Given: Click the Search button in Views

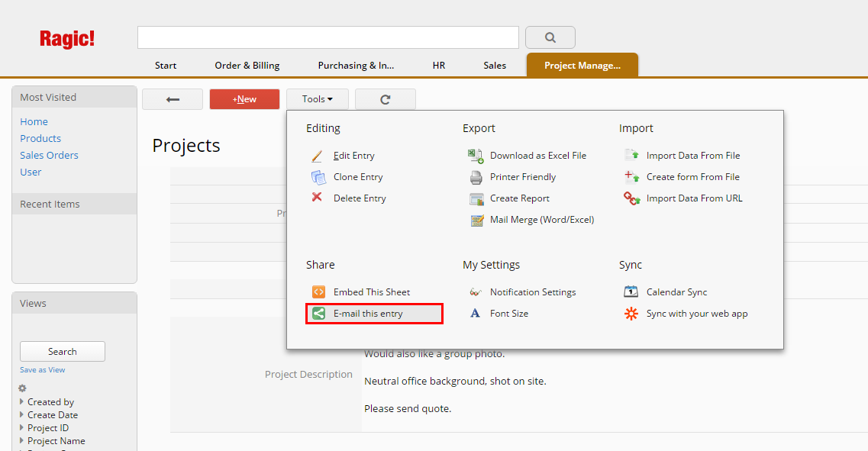Looking at the screenshot, I should (63, 351).
